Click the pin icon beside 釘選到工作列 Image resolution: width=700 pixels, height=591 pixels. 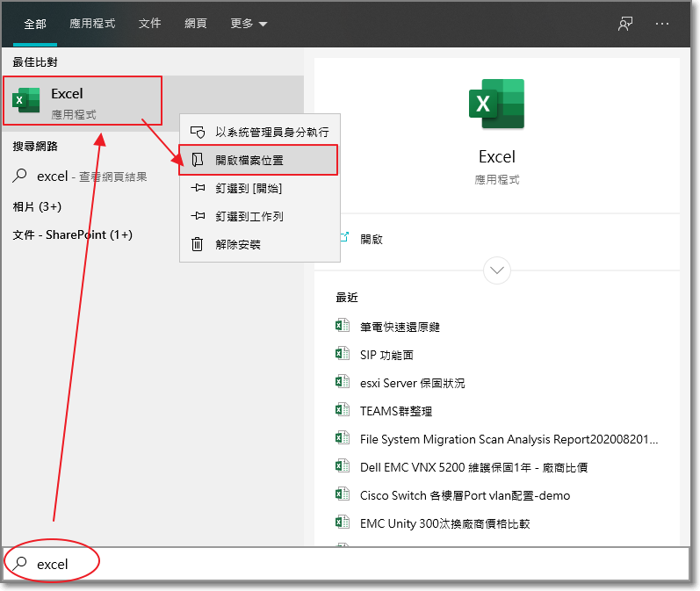[x=198, y=216]
